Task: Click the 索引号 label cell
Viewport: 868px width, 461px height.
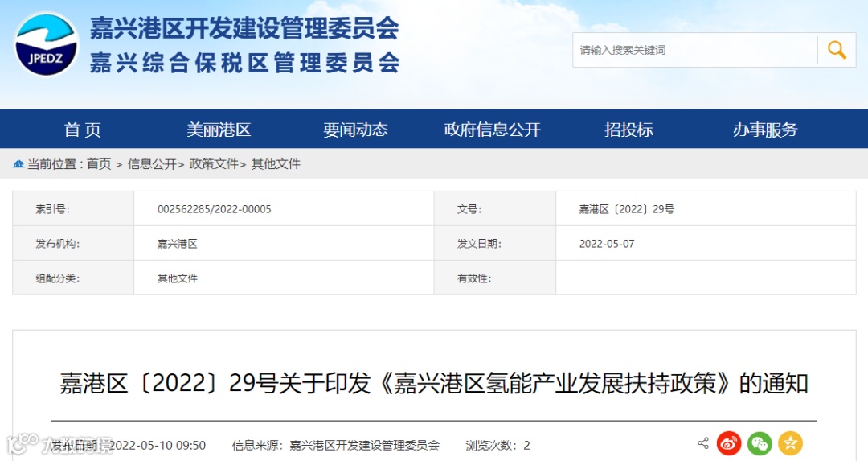Action: coord(73,209)
